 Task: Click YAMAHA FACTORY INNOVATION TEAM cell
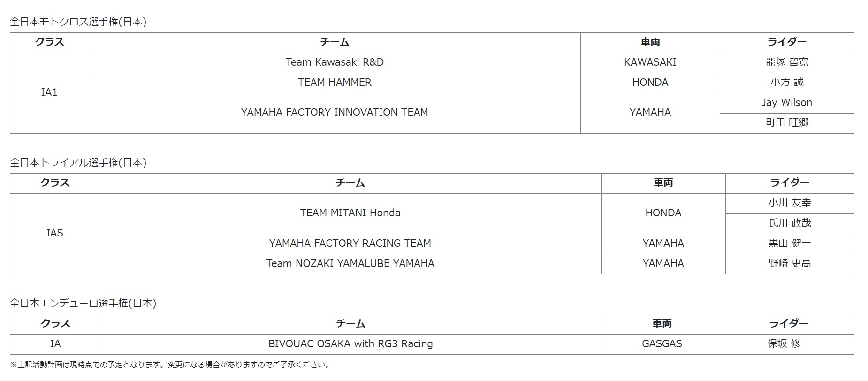coord(335,113)
